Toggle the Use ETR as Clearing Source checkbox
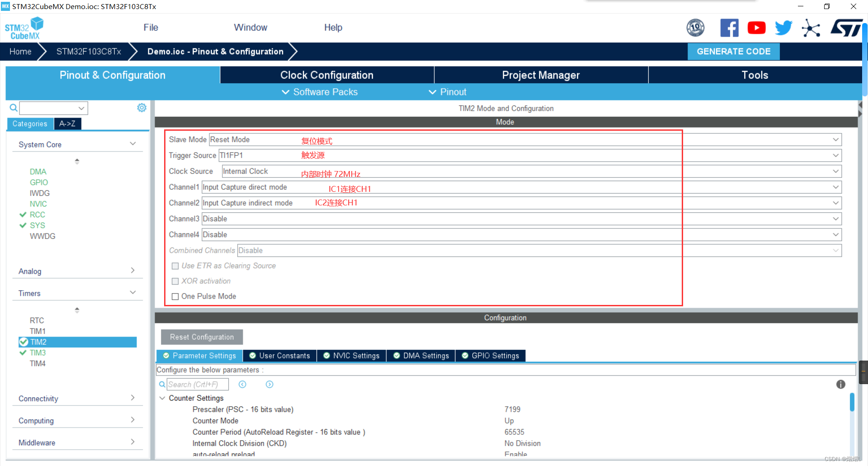This screenshot has height=466, width=868. [x=175, y=266]
